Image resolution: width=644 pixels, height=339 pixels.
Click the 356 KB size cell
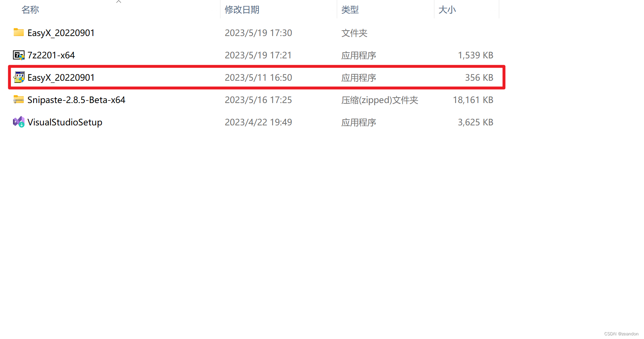[479, 77]
